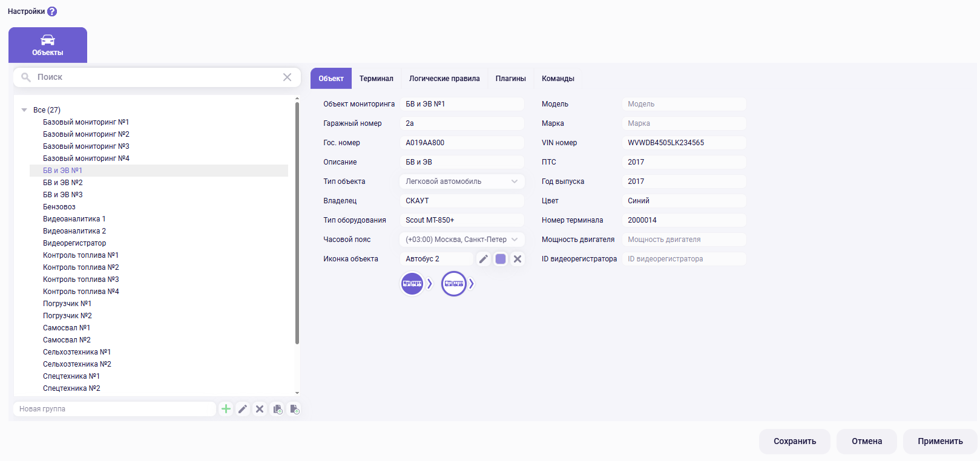Click the Год выпуска field
980x461 pixels.
(684, 181)
